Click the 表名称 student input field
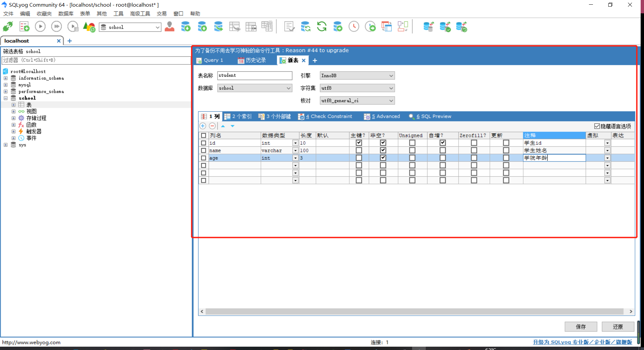The width and height of the screenshot is (644, 350). 255,75
